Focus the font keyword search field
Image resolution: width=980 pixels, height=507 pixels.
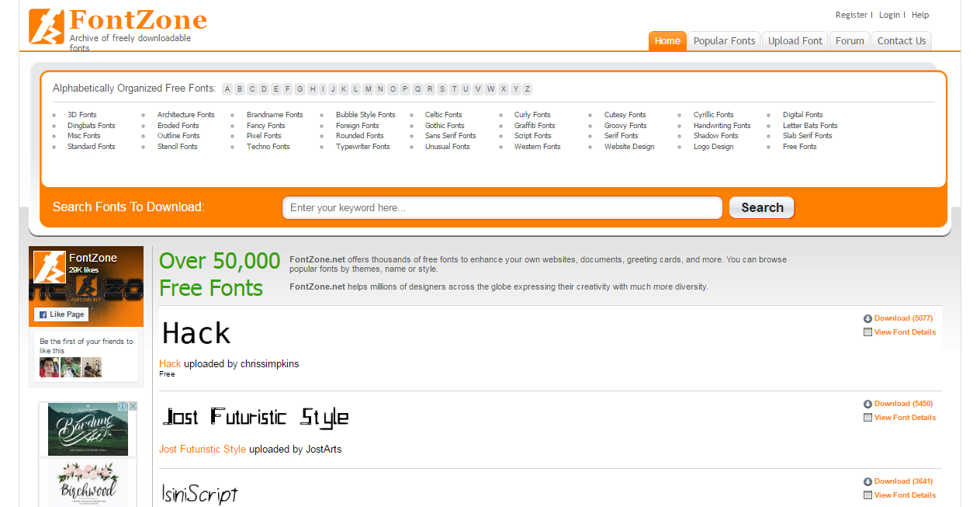pyautogui.click(x=502, y=207)
